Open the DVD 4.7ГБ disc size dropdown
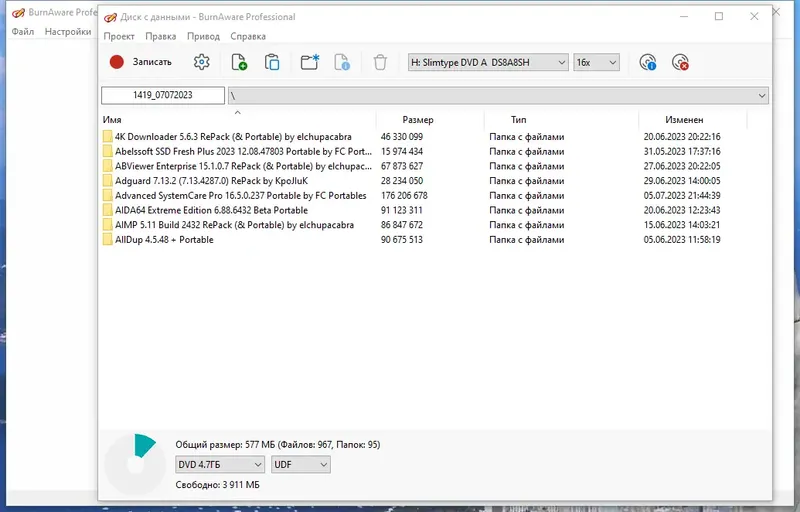The height and width of the screenshot is (512, 800). (220, 465)
